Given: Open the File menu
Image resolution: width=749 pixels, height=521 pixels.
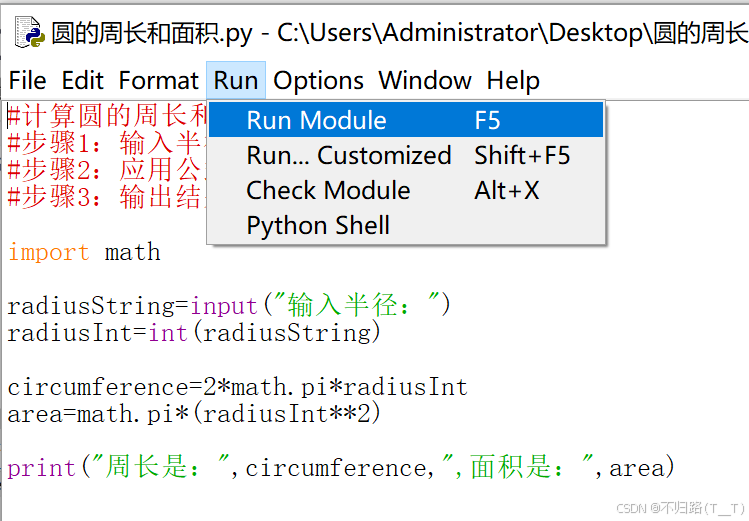Looking at the screenshot, I should [27, 80].
